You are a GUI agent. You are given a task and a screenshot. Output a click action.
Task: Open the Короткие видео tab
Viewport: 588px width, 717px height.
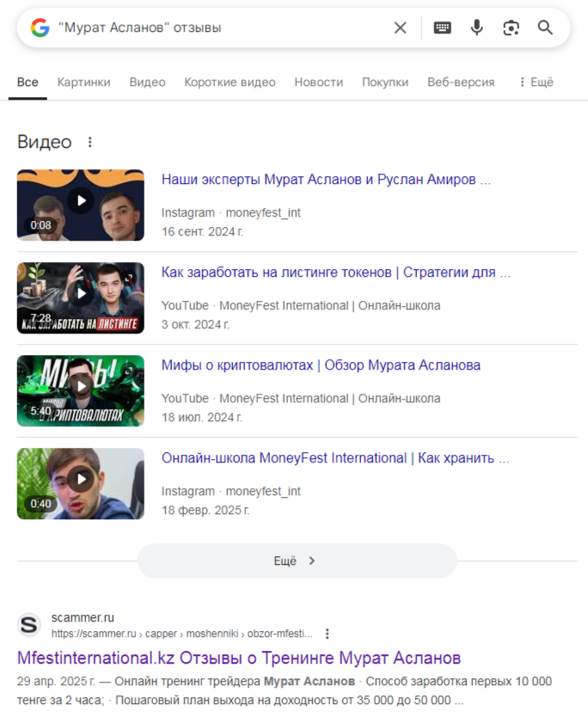coord(230,83)
